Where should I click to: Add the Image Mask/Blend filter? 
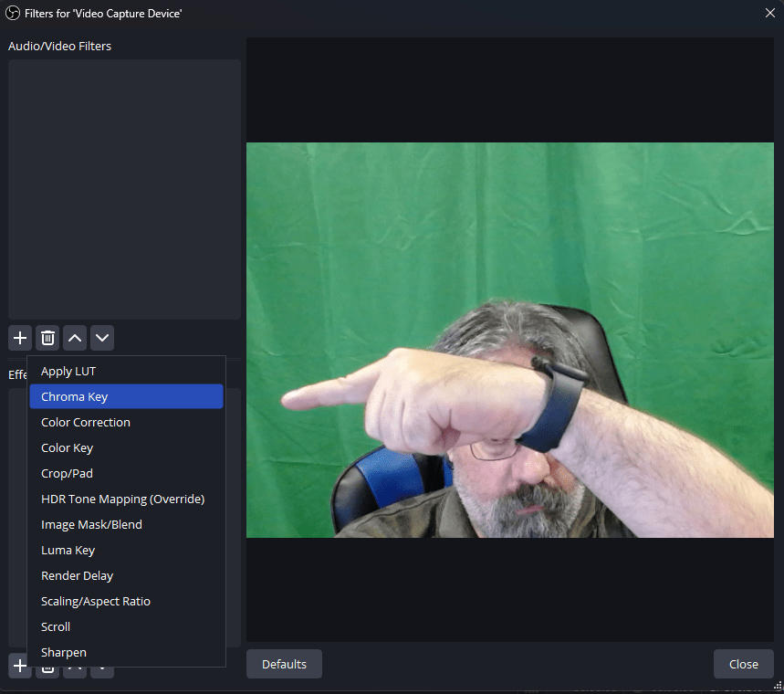tap(91, 525)
